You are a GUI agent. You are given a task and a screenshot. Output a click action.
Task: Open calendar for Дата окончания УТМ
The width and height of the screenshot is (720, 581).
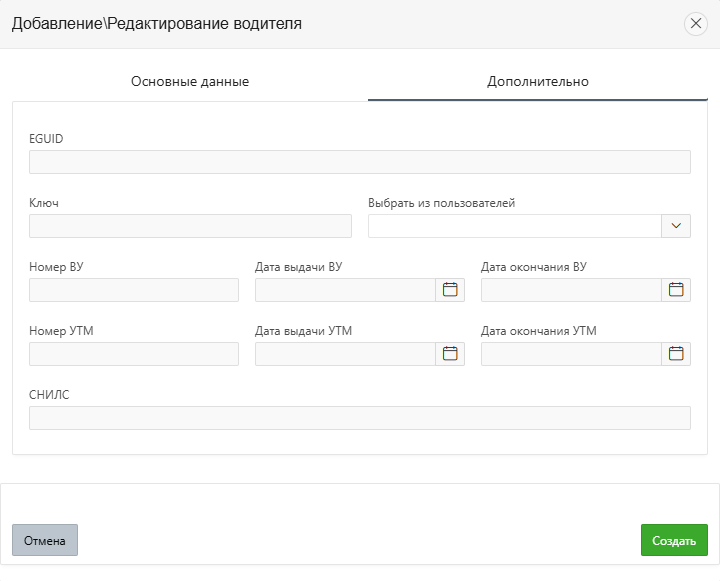(x=676, y=354)
